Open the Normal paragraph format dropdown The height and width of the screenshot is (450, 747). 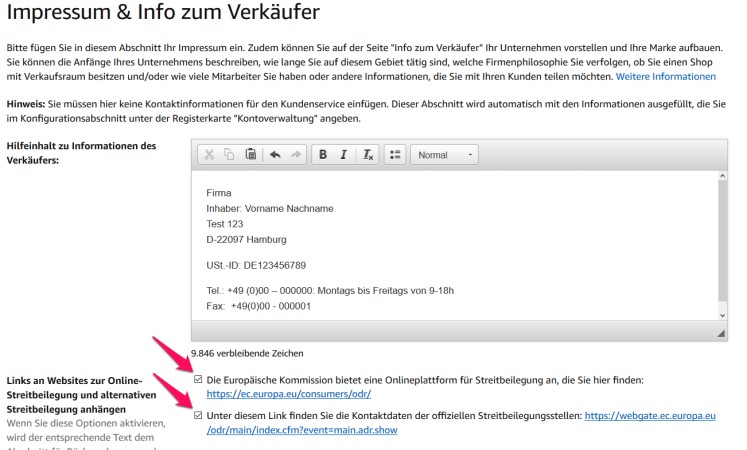[444, 155]
